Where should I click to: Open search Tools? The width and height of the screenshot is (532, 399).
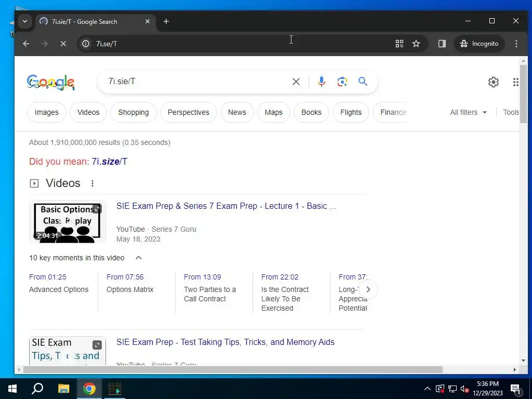coord(511,112)
